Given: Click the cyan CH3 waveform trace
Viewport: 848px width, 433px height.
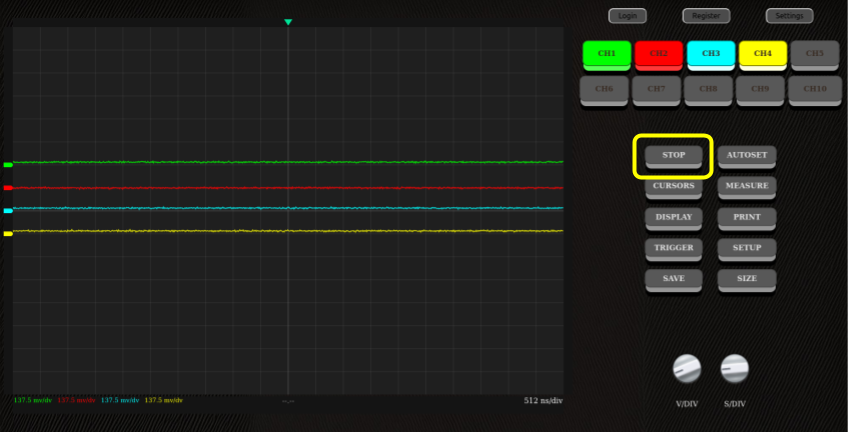Looking at the screenshot, I should [288, 208].
